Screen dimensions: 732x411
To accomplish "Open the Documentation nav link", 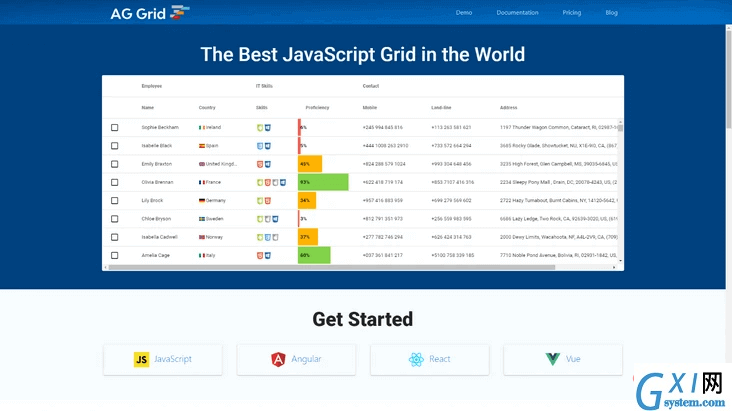I will click(517, 13).
